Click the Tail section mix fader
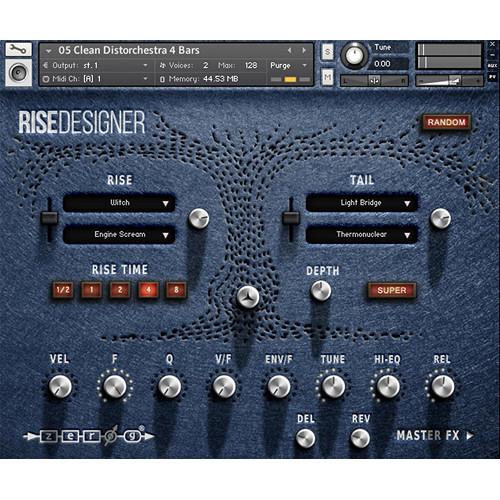 pyautogui.click(x=291, y=218)
